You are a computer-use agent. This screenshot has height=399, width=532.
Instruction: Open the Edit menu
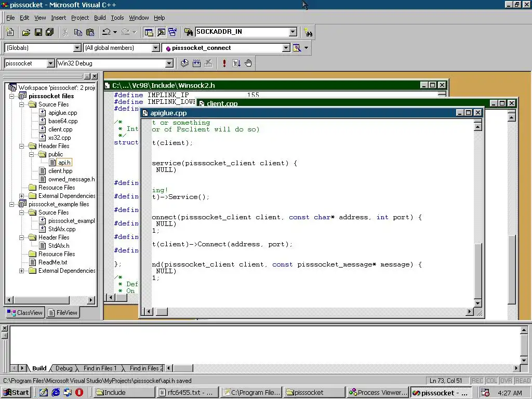pos(24,18)
